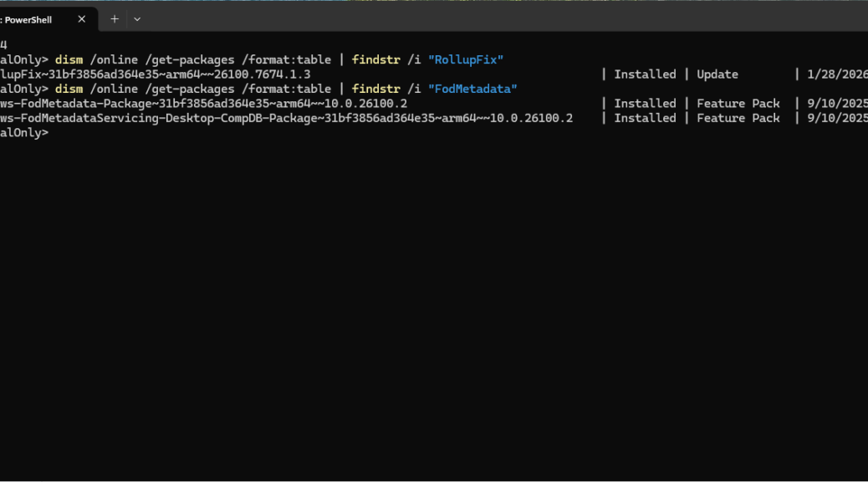
Task: Click Installed state on the RollupFix row
Action: tap(645, 74)
